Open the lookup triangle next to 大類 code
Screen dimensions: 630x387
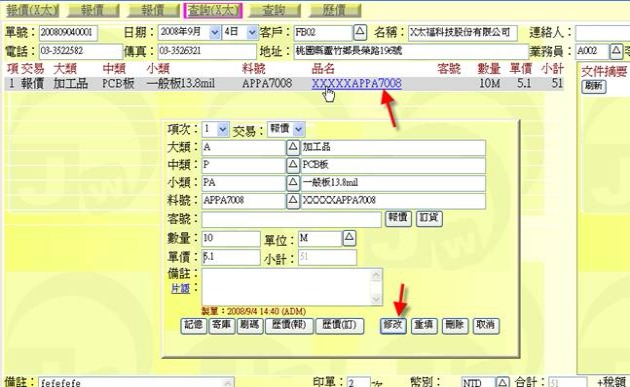pos(293,147)
